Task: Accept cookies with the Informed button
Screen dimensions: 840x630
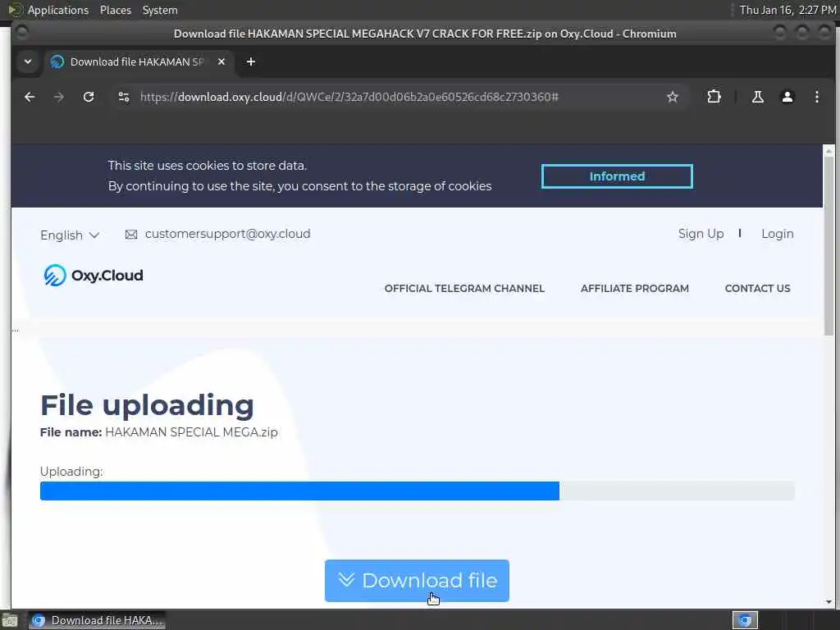Action: pos(617,176)
